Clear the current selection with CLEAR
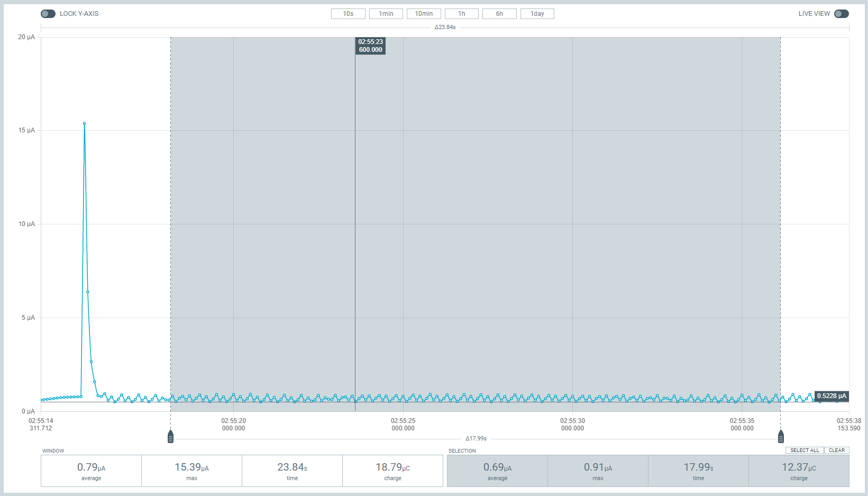The image size is (868, 496). (x=836, y=450)
